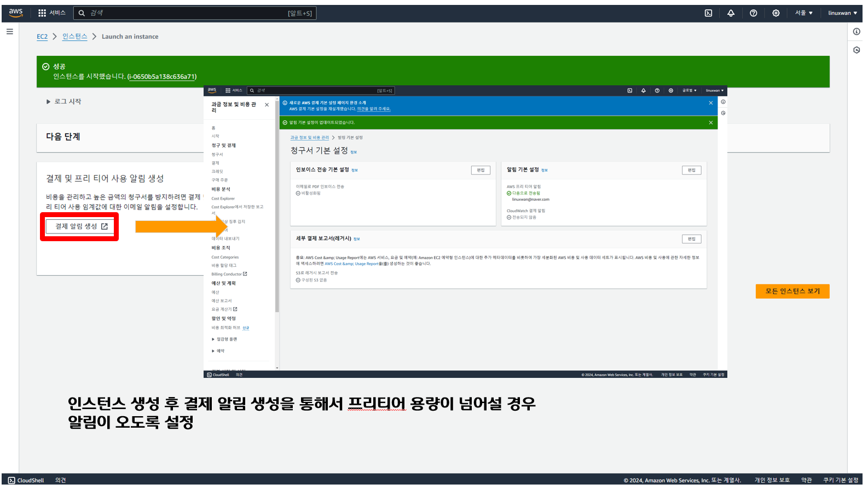Select 예산 보고서 in billing sidebar
The width and height of the screenshot is (868, 490).
(x=222, y=301)
